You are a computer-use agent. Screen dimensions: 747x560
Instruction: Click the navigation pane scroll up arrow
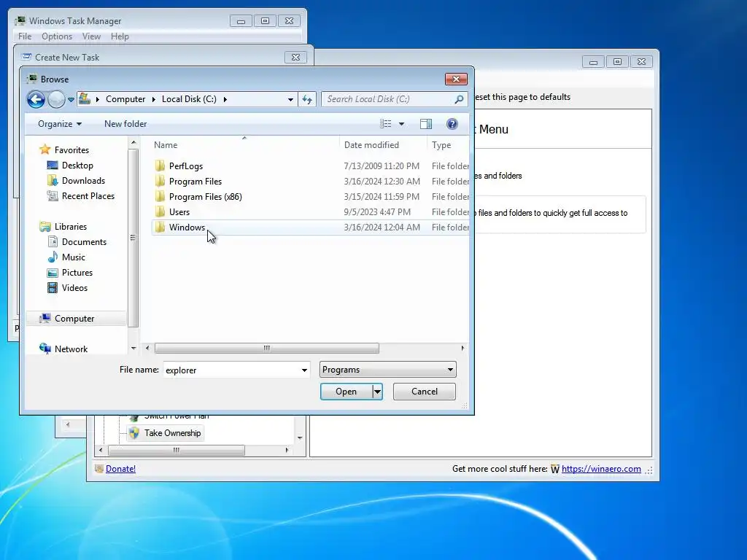click(x=133, y=142)
